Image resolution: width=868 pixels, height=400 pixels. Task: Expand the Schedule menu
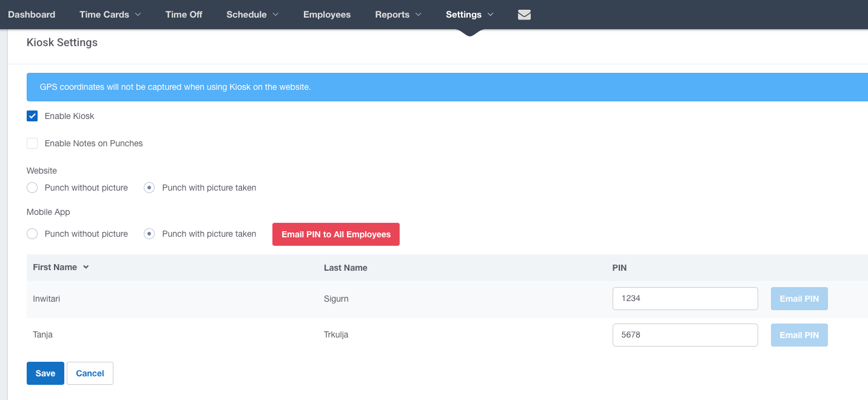(x=252, y=15)
